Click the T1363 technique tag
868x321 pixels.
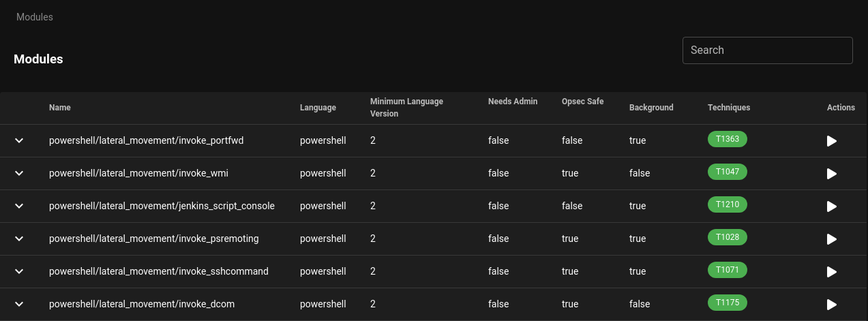728,139
